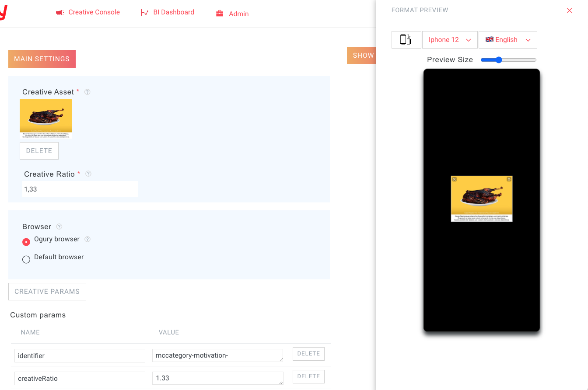Click the device rotation icon in Format Preview
This screenshot has height=390, width=588.
(406, 39)
